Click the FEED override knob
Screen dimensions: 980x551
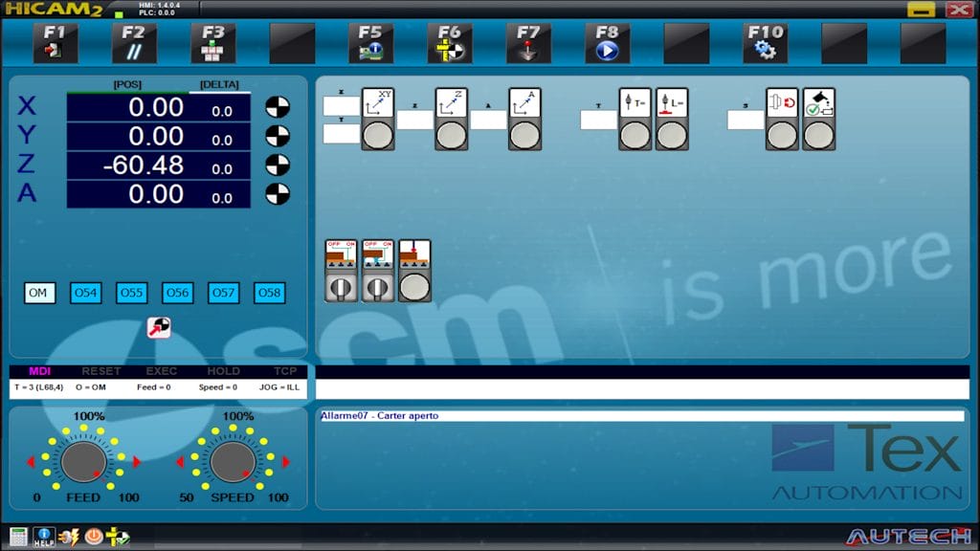click(x=83, y=462)
